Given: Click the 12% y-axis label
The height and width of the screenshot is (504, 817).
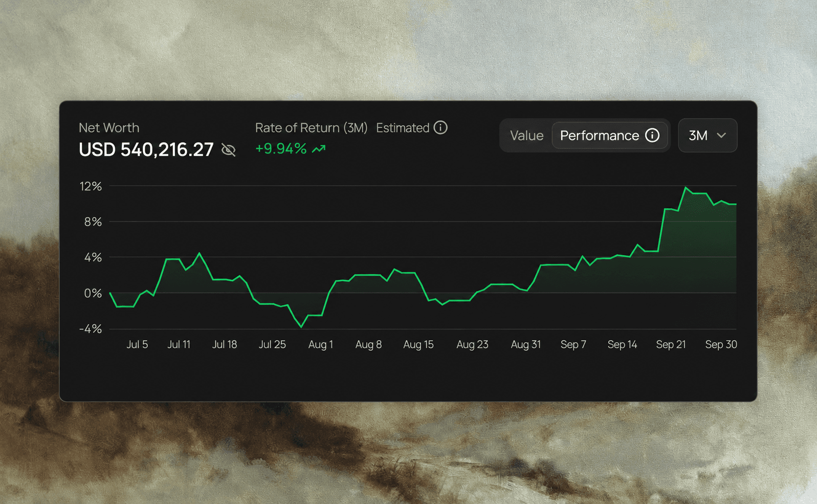Looking at the screenshot, I should coord(91,186).
